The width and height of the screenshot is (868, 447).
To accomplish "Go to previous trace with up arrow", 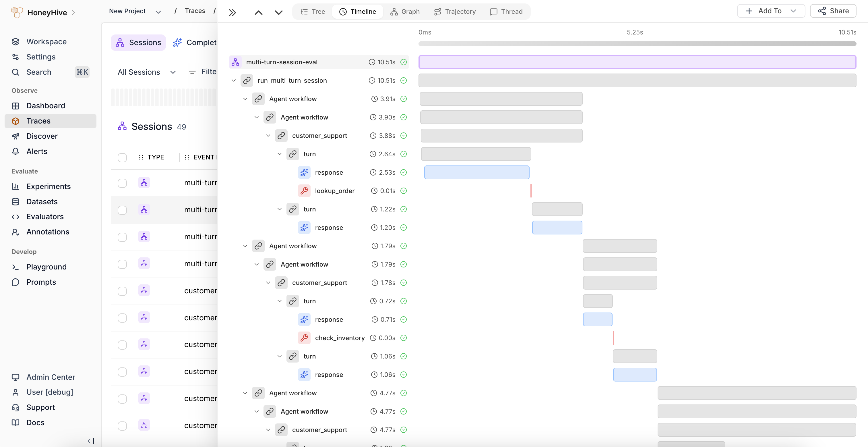I will click(x=258, y=12).
